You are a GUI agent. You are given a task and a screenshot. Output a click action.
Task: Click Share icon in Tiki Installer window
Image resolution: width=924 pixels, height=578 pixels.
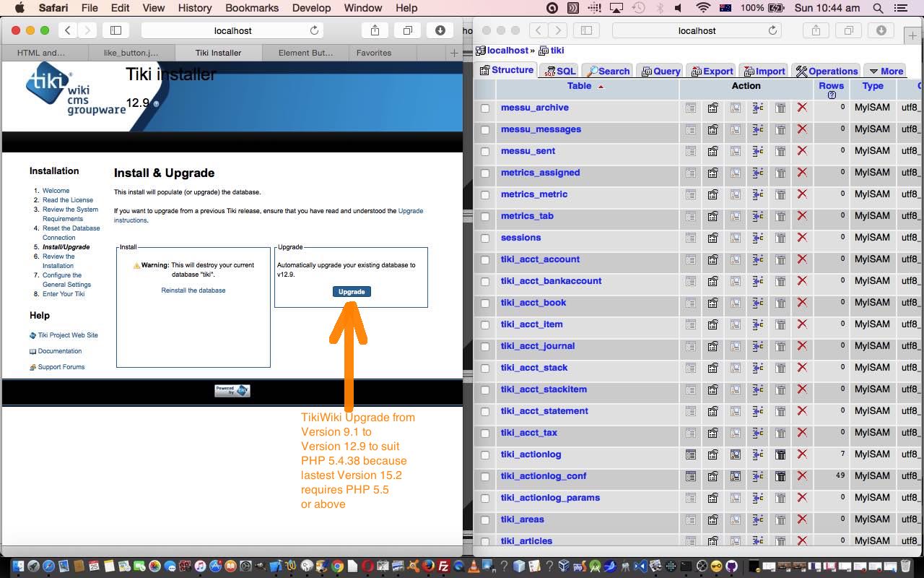(x=375, y=30)
